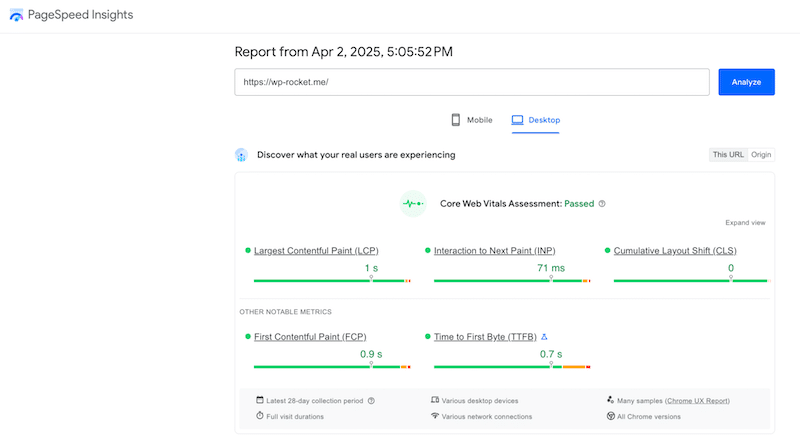Click the TTFB distribution bar
The image size is (800, 443).
click(512, 367)
